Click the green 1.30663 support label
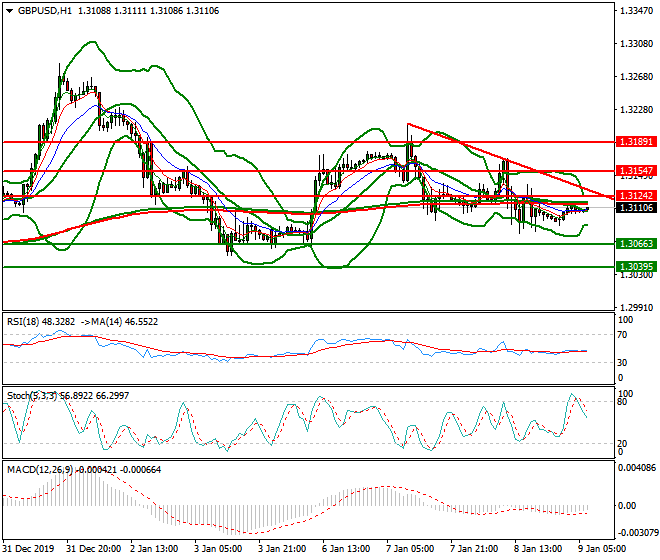 [x=636, y=243]
